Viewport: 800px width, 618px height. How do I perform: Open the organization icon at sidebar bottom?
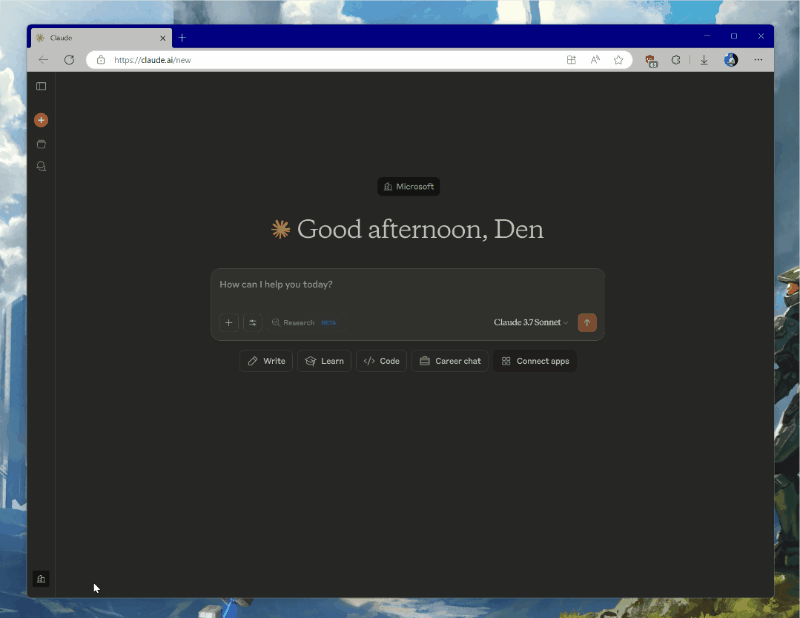click(41, 579)
